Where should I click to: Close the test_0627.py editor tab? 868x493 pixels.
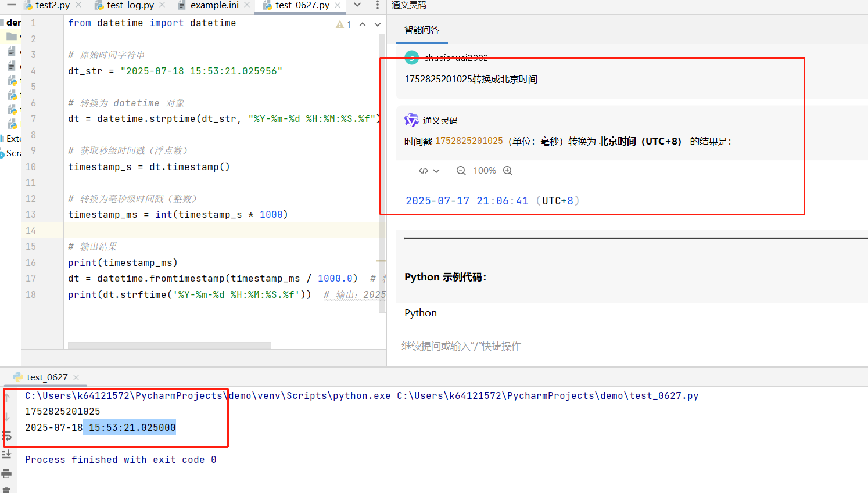point(338,5)
